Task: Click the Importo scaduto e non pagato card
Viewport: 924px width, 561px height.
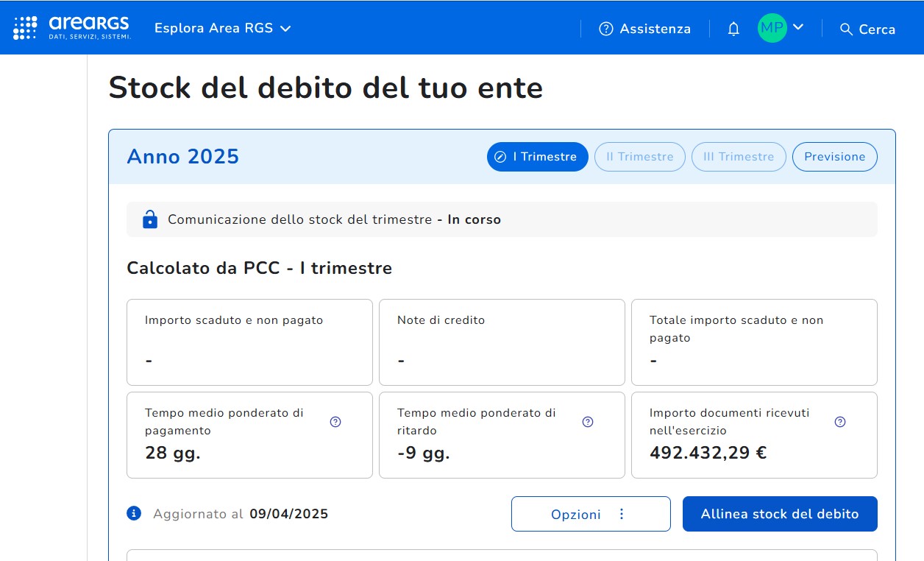Action: coord(249,342)
